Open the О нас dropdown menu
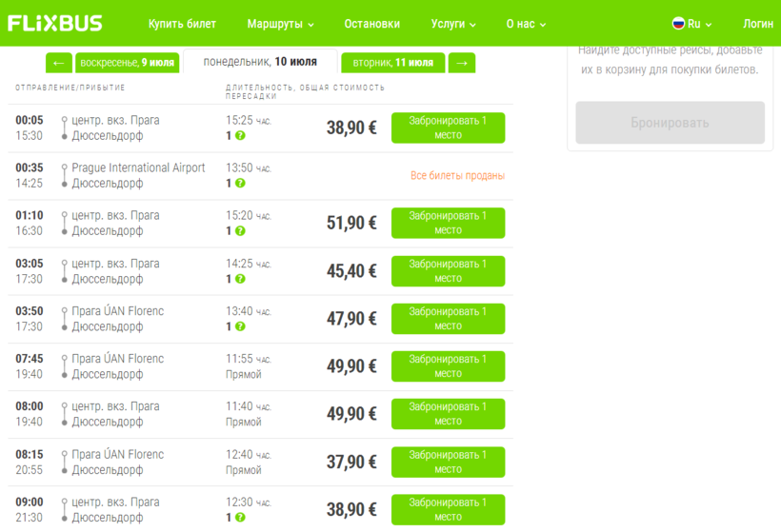The height and width of the screenshot is (532, 781). click(526, 24)
